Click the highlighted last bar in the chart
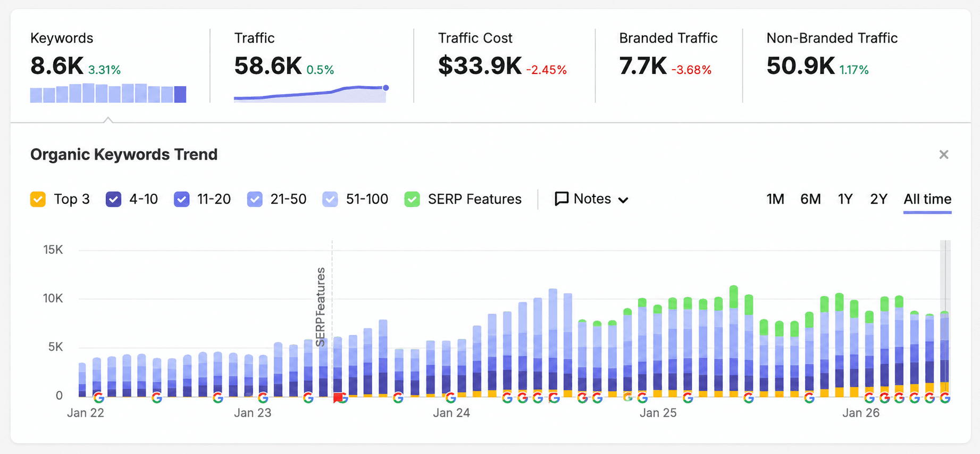Screen dimensions: 980x454 pyautogui.click(x=945, y=354)
